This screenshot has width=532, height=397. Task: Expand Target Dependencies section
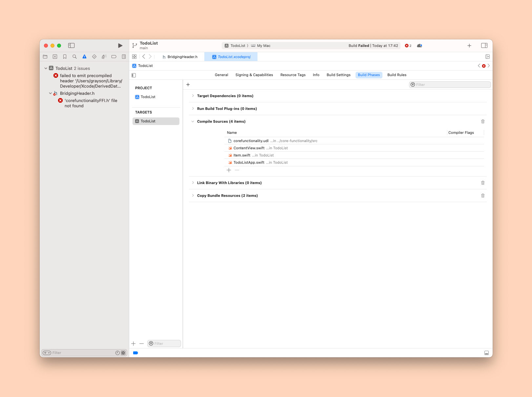coord(193,96)
